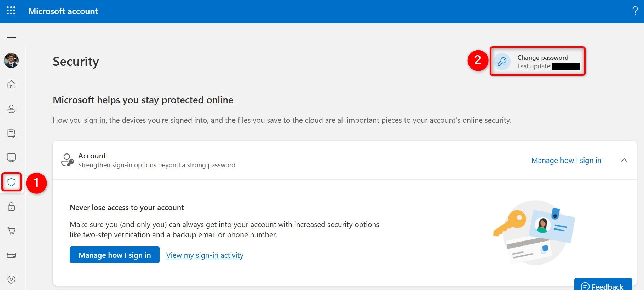Open the profile picture avatar

tap(11, 60)
